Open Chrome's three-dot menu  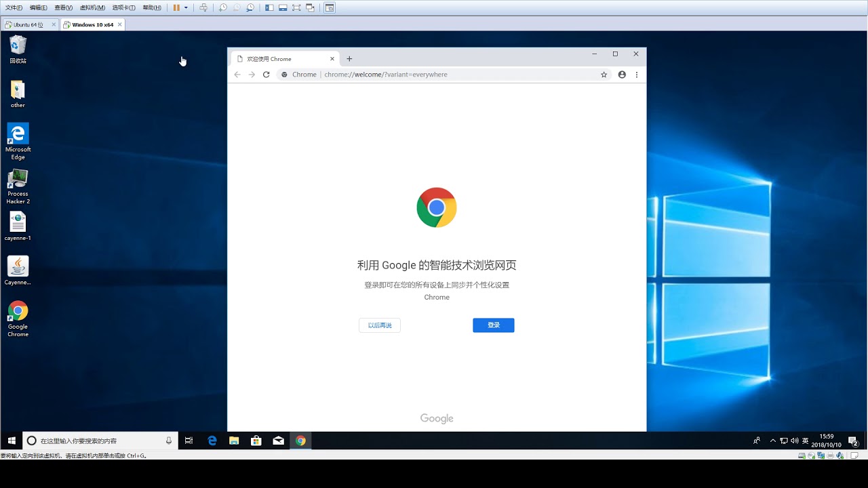point(637,75)
